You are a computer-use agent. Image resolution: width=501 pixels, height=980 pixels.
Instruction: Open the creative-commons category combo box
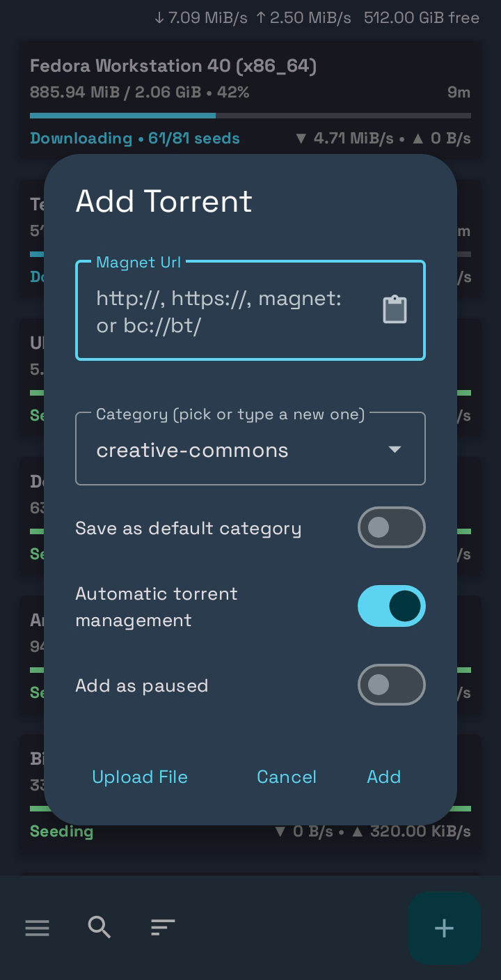tap(250, 449)
